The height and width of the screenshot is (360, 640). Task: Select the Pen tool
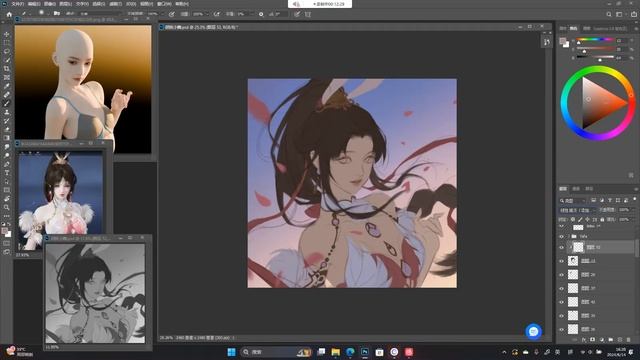(x=7, y=164)
